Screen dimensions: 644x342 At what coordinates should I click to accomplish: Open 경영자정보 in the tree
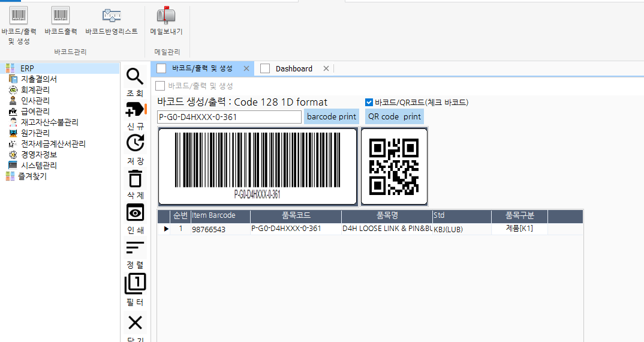[38, 155]
